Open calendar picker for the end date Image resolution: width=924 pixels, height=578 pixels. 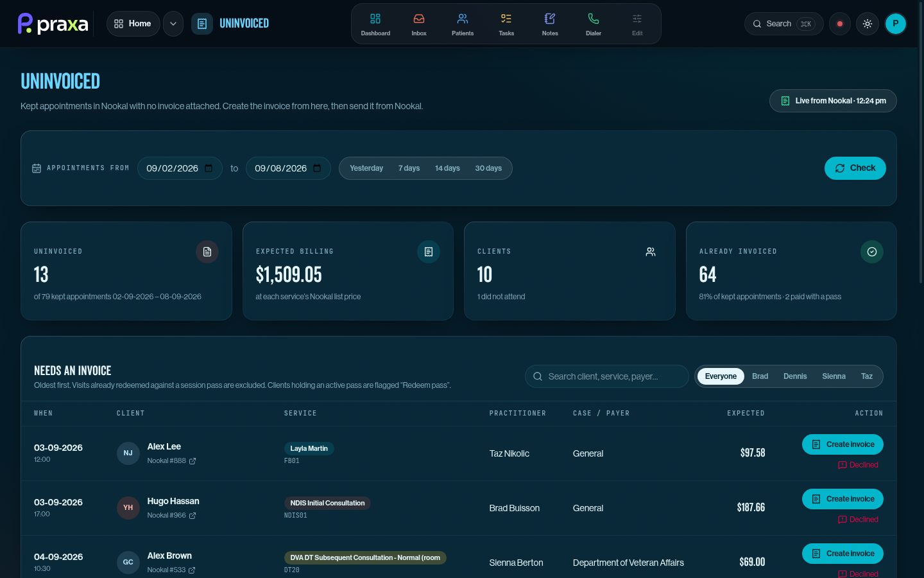click(317, 168)
